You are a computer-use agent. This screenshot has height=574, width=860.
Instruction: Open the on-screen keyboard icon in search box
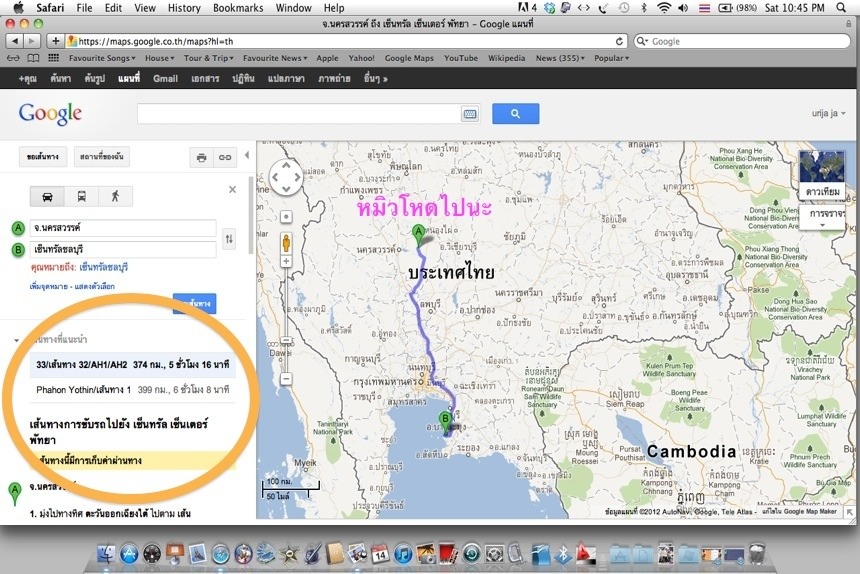tap(470, 114)
